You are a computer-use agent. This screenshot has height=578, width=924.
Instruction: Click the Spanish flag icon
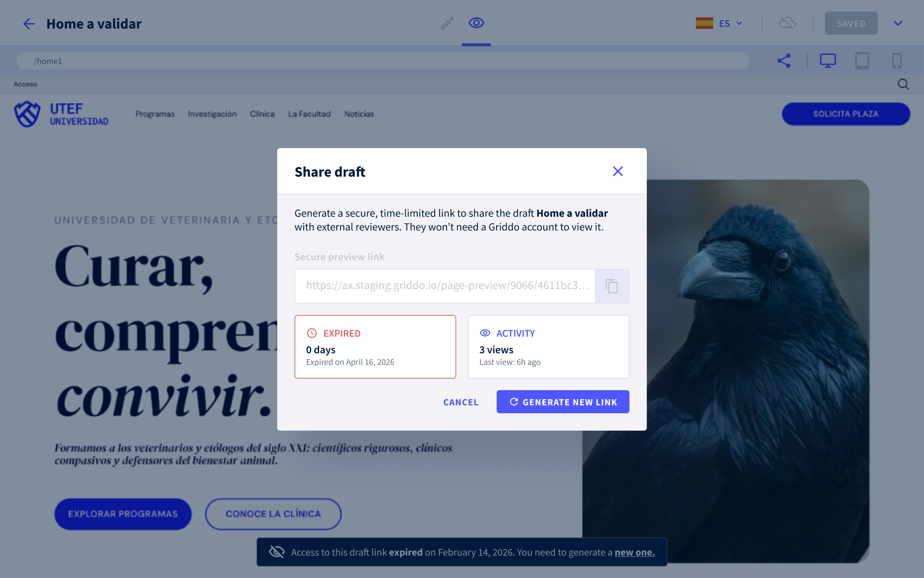pyautogui.click(x=704, y=23)
